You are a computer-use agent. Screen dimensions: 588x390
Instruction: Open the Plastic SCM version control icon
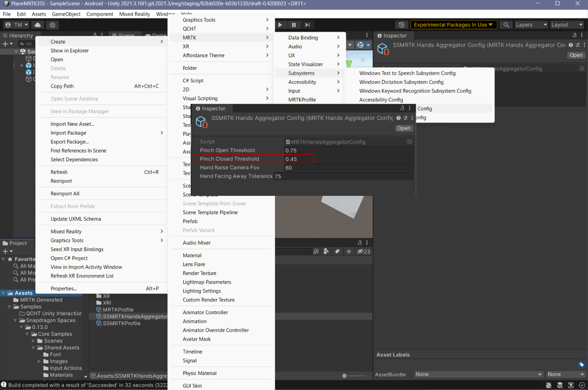tap(52, 25)
